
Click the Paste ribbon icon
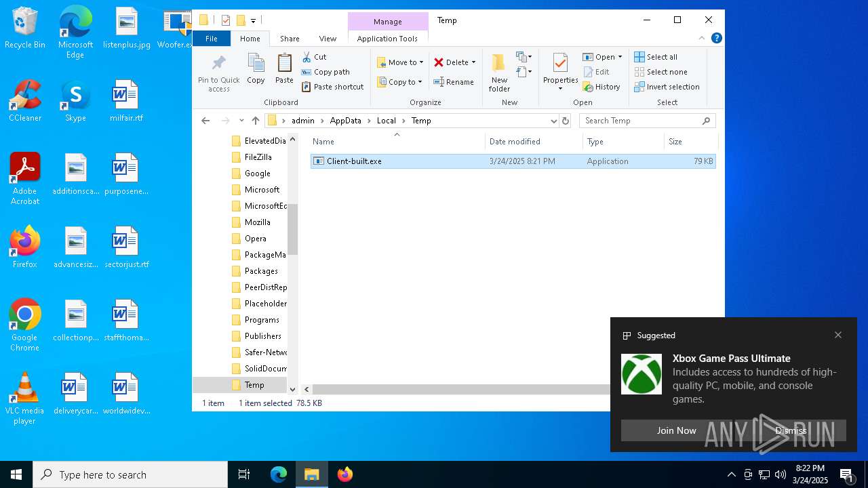coord(284,64)
